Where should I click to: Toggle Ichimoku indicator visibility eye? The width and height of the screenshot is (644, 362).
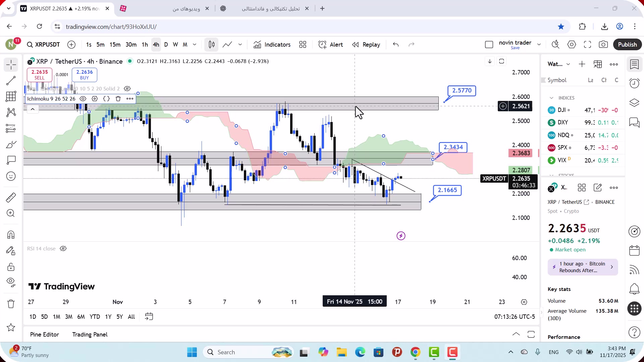(83, 99)
